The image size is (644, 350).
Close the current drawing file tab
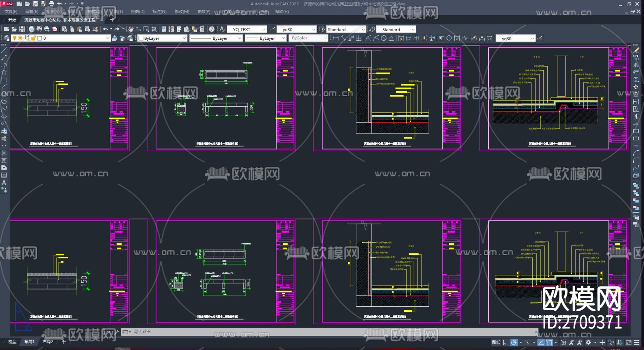102,20
